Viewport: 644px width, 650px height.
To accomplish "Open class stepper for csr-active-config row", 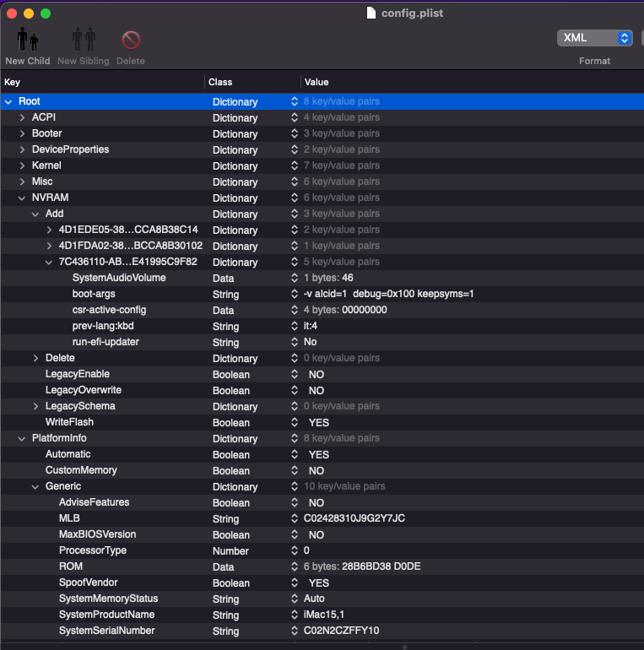I will 295,310.
